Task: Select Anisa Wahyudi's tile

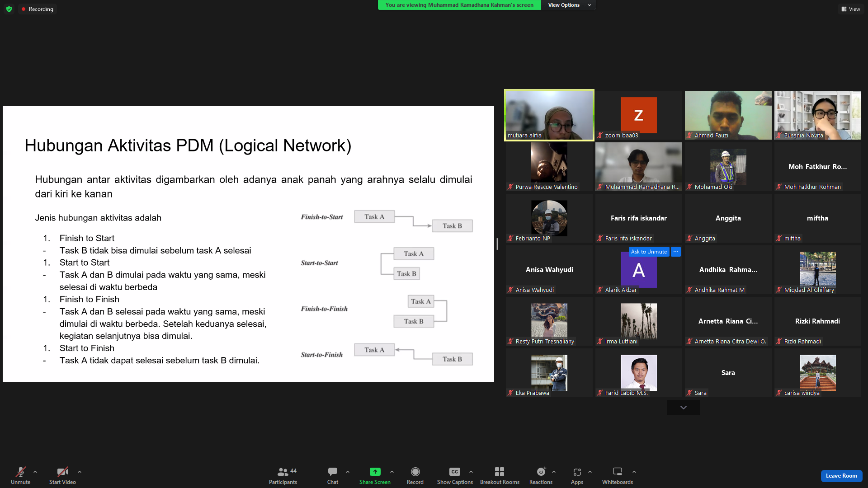Action: click(x=549, y=270)
